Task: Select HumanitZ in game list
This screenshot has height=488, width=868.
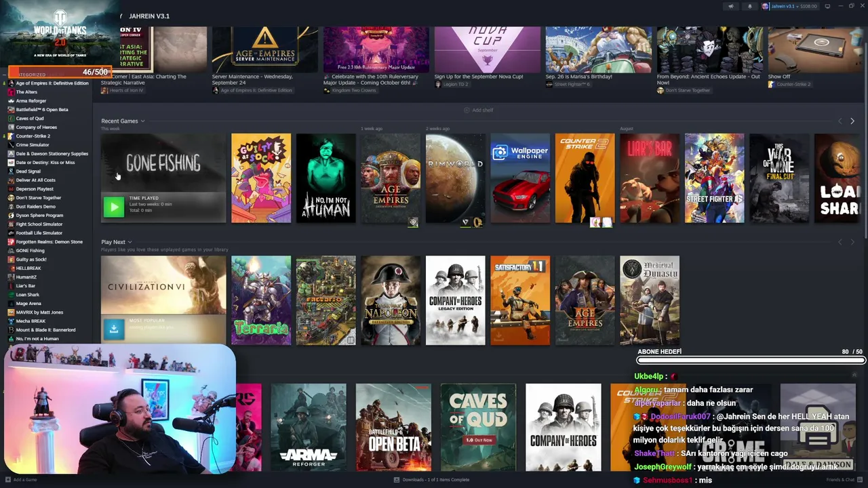Action: point(26,277)
